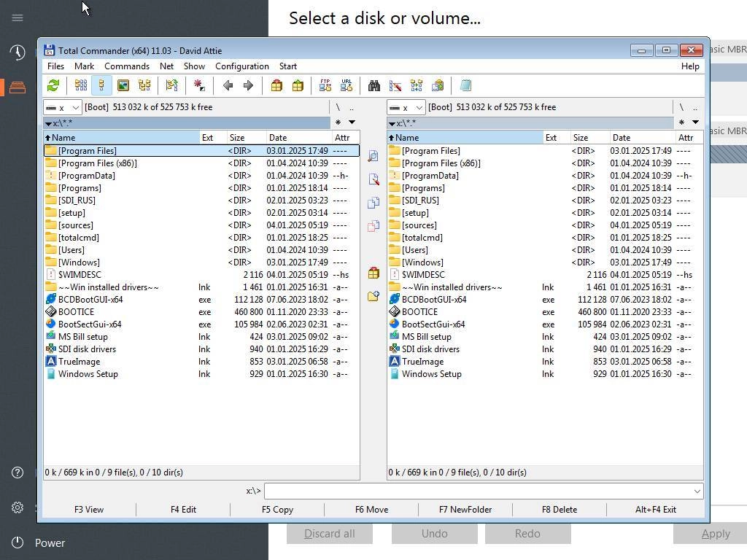Select Windows Setup shortcut in left panel
The width and height of the screenshot is (747, 560).
coord(201,374)
